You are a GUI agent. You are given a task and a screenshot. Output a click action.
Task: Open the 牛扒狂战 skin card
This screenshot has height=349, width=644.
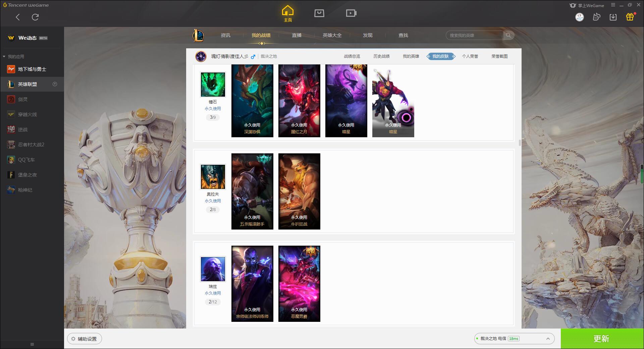click(299, 191)
